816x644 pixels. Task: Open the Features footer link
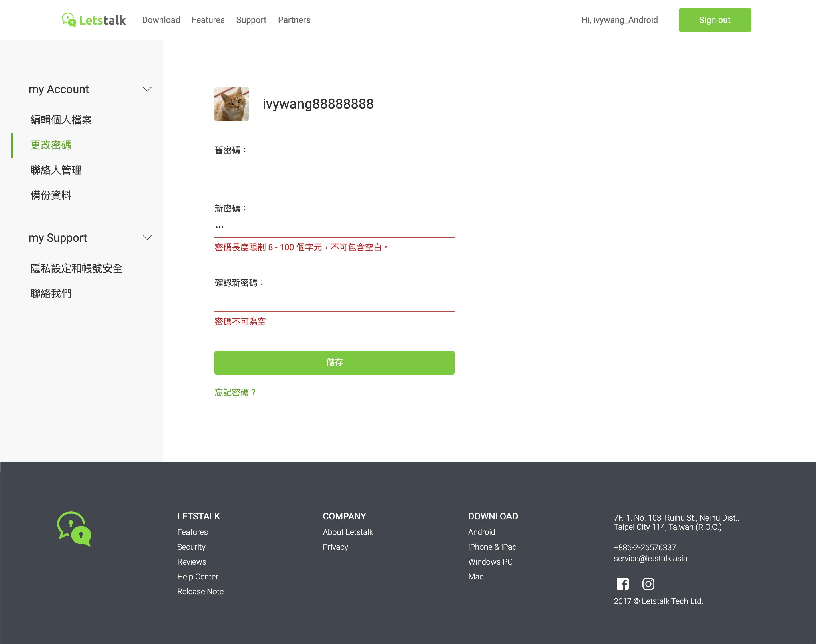tap(192, 532)
